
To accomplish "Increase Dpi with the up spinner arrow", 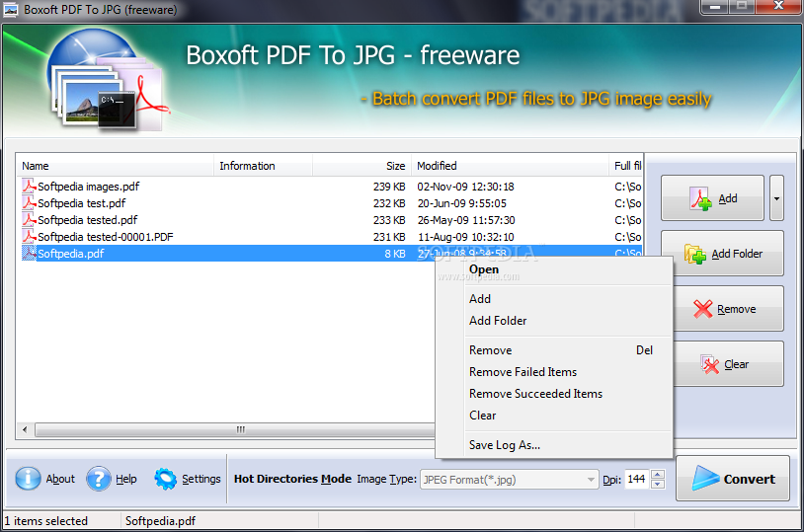I will click(658, 475).
